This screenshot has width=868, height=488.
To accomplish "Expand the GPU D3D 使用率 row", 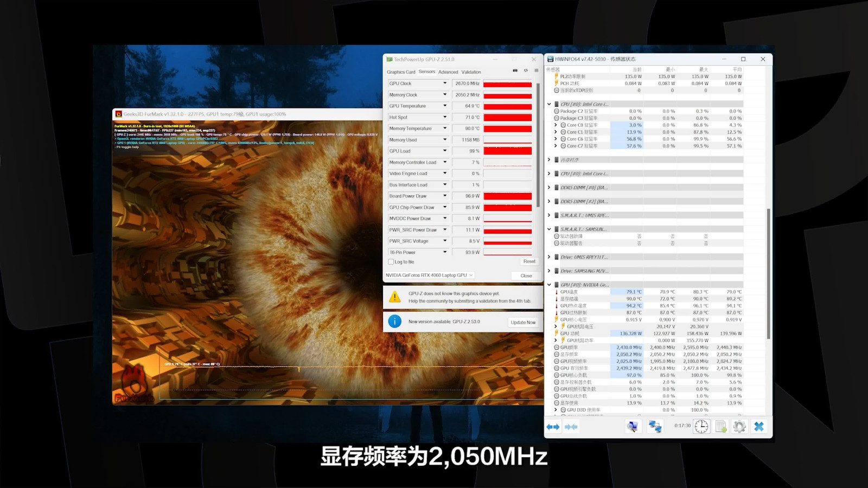I will click(556, 410).
